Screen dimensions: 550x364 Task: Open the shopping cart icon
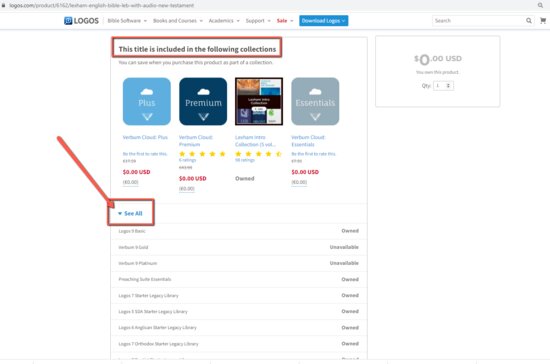[543, 21]
